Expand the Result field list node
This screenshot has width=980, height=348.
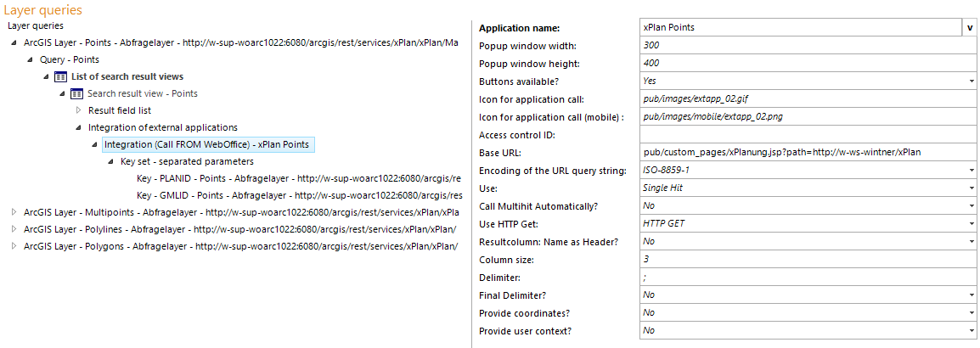coord(79,110)
